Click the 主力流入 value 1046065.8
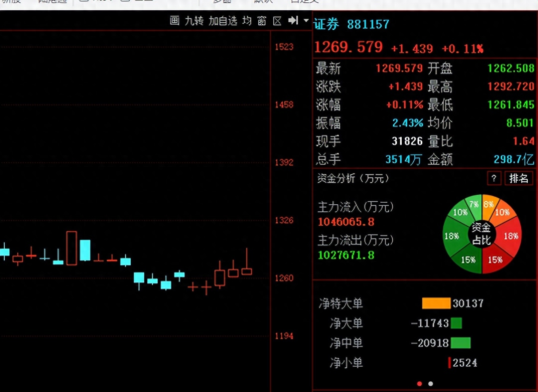This screenshot has width=538, height=392. tap(346, 222)
